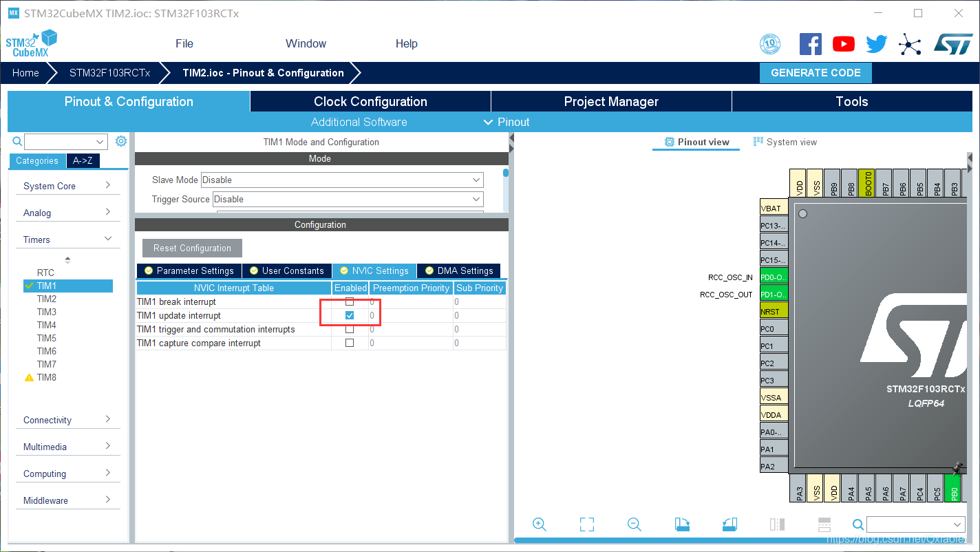Click the ST logo icon

click(x=952, y=44)
